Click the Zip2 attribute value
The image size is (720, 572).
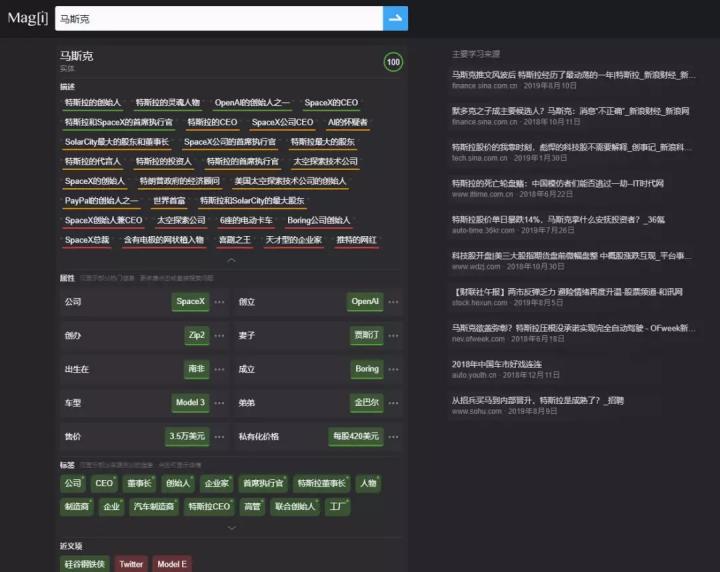(x=197, y=335)
